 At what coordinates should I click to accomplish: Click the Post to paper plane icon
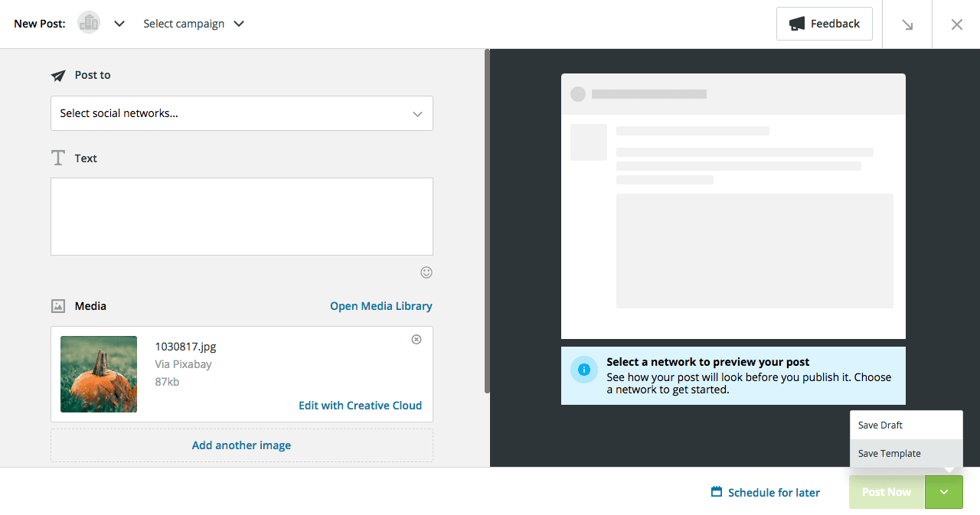[x=59, y=74]
